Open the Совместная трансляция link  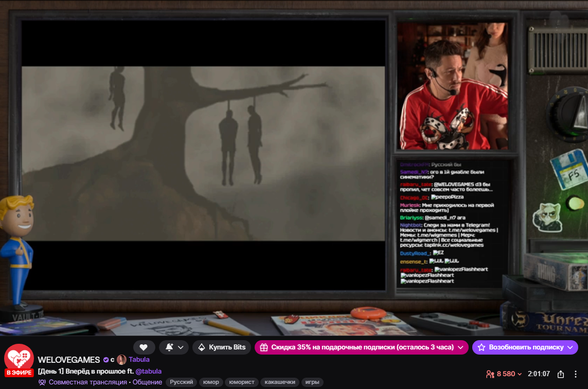[x=88, y=382]
